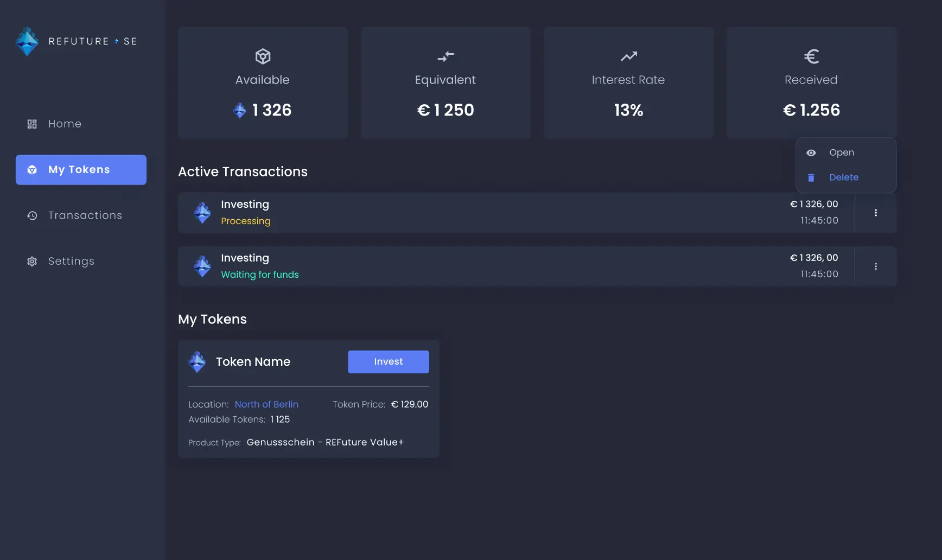The width and height of the screenshot is (942, 560).
Task: Open options menu for the Processing transaction
Action: [x=875, y=212]
